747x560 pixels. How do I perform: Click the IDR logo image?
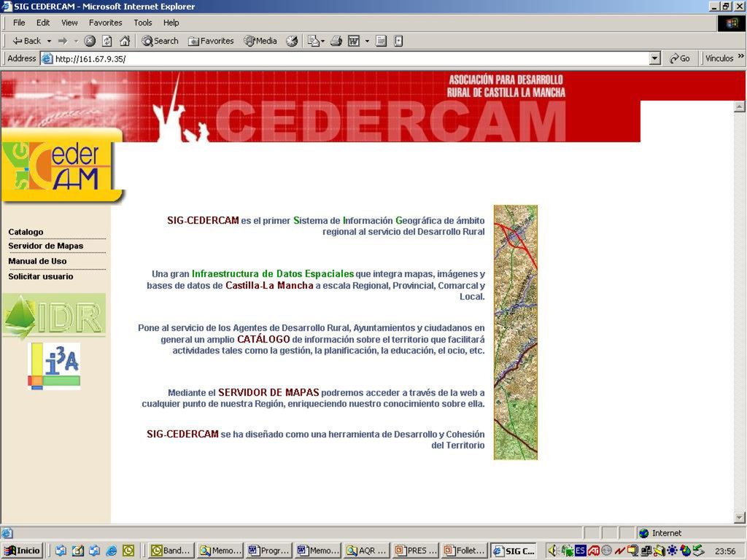coord(54,316)
